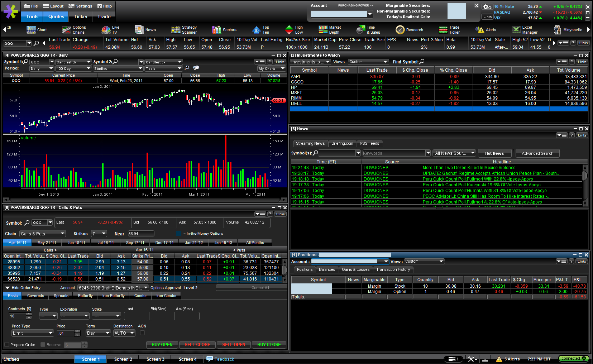Viewport: 593px width, 364px height.
Task: Open the Chain Calls & Puts dropdown
Action: 42,234
